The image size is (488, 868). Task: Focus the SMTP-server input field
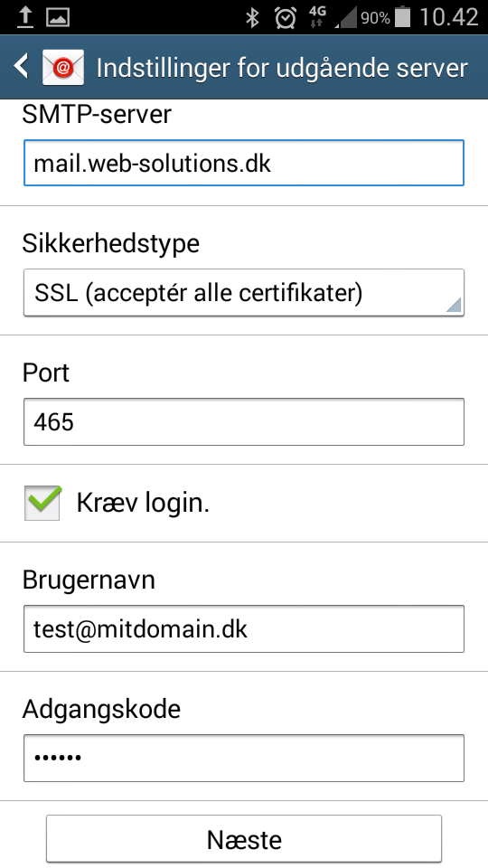(x=243, y=163)
